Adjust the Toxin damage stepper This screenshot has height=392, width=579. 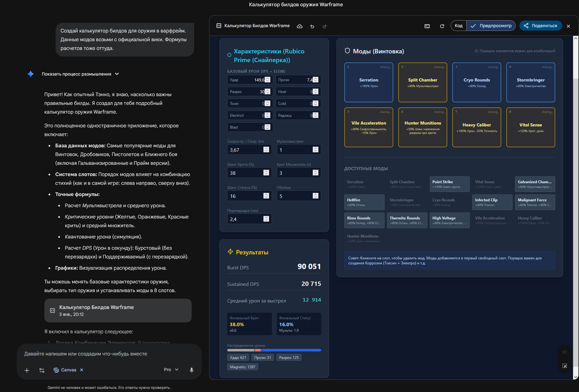(267, 104)
